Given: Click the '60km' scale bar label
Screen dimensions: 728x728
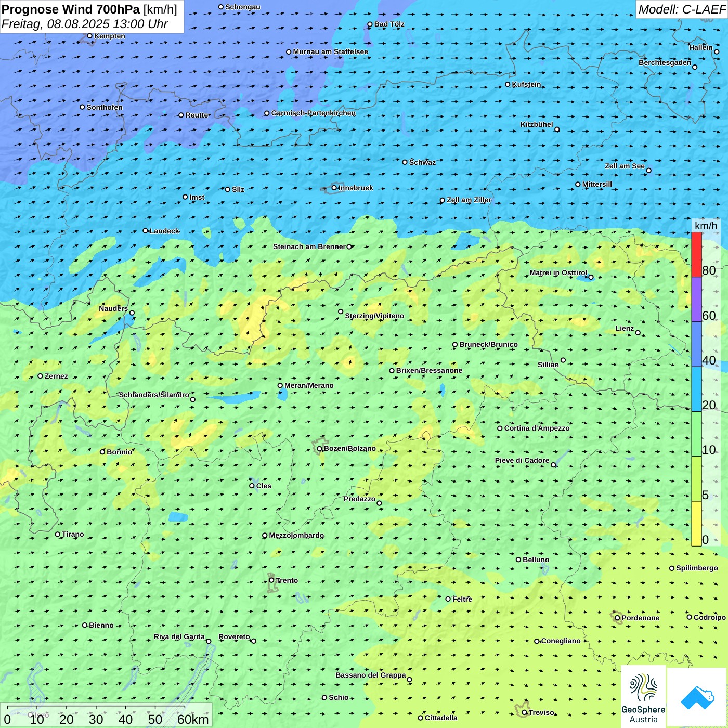Looking at the screenshot, I should click(193, 719).
